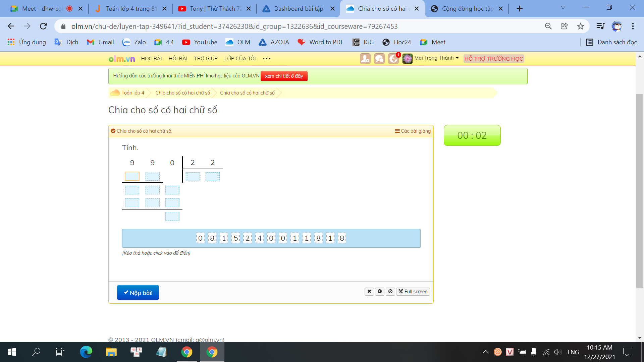Click the info icon button below exercise

380,292
